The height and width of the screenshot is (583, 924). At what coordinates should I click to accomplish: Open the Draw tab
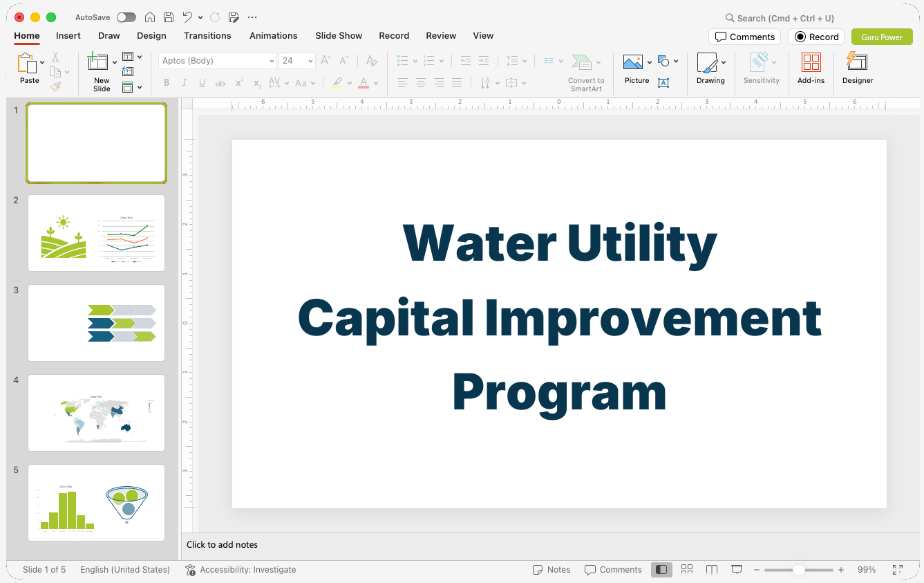[x=109, y=35]
